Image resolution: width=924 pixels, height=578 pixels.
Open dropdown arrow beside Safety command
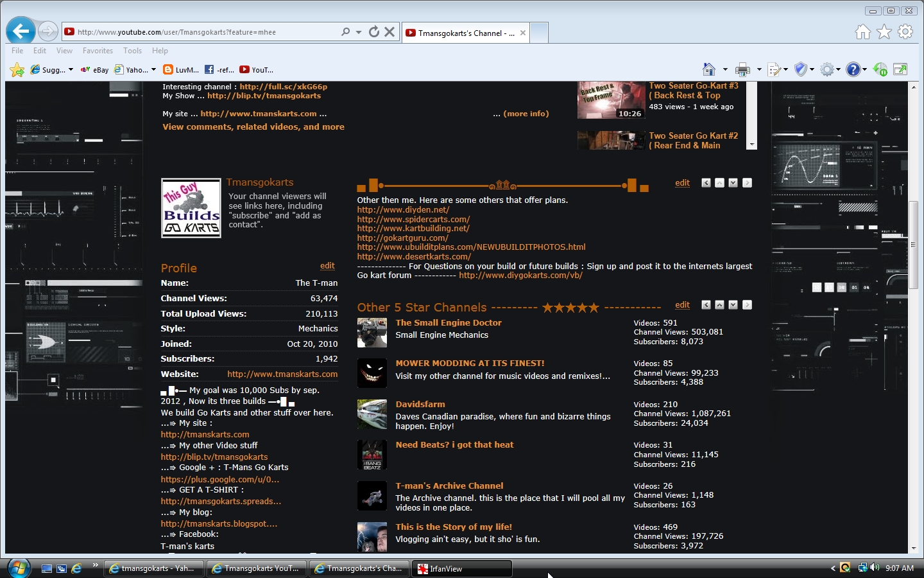click(x=812, y=69)
